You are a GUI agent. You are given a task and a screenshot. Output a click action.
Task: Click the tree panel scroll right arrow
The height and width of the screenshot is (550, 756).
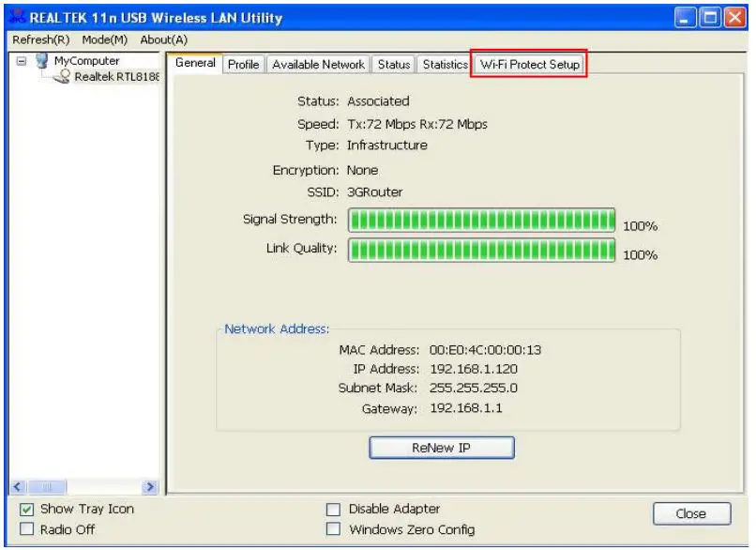tap(150, 487)
